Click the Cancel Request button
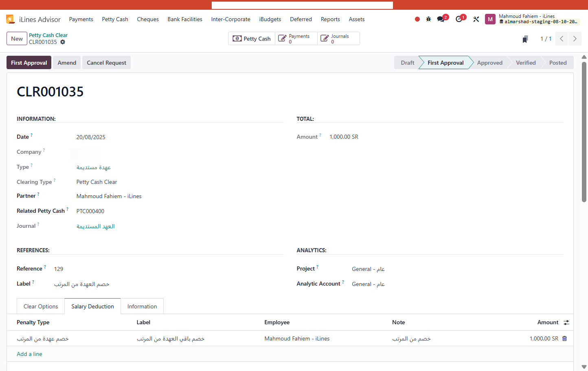Image resolution: width=588 pixels, height=371 pixels. tap(107, 63)
